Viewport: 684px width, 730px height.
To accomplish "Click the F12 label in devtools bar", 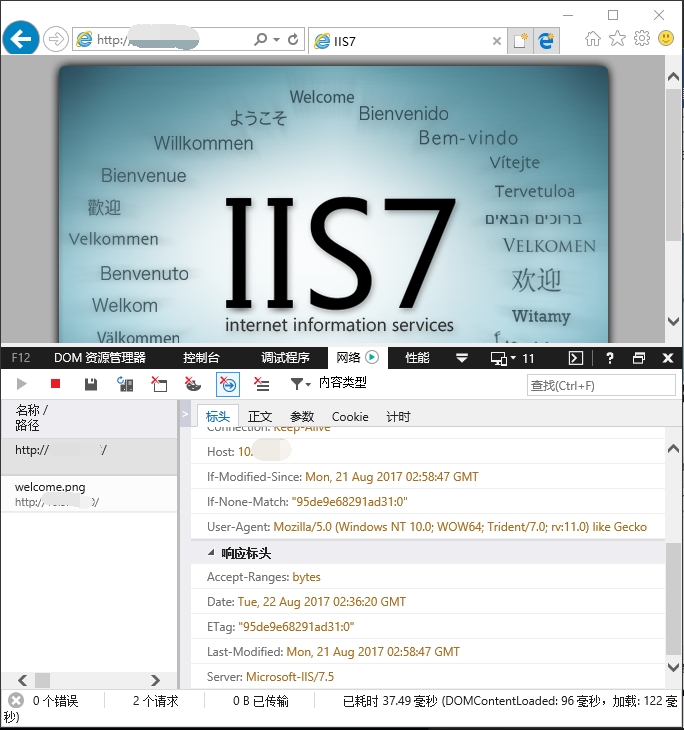I will tap(20, 358).
